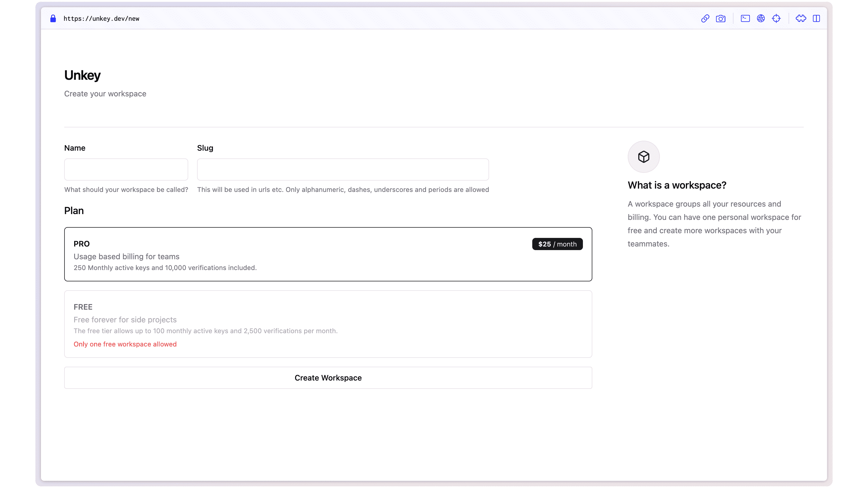Take a screenshot with the camera icon
The height and width of the screenshot is (488, 868).
720,19
